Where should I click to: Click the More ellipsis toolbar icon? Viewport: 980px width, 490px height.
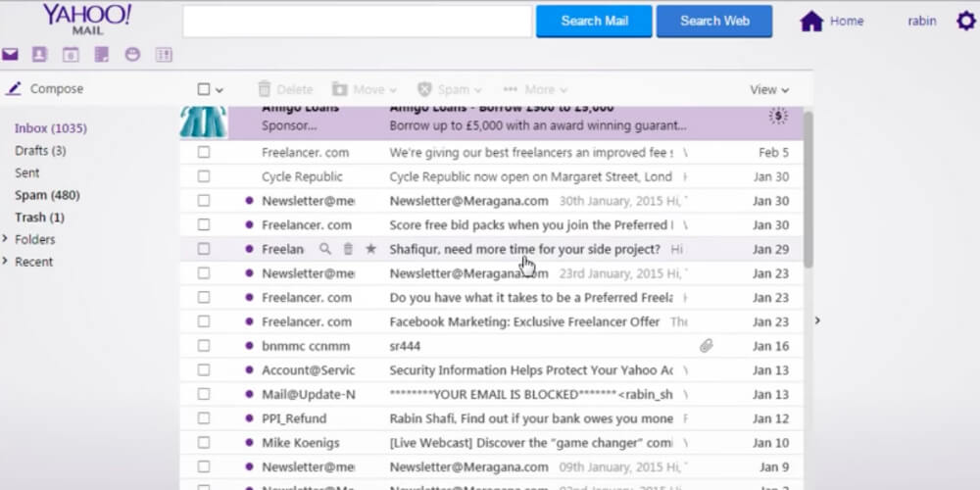[x=510, y=89]
